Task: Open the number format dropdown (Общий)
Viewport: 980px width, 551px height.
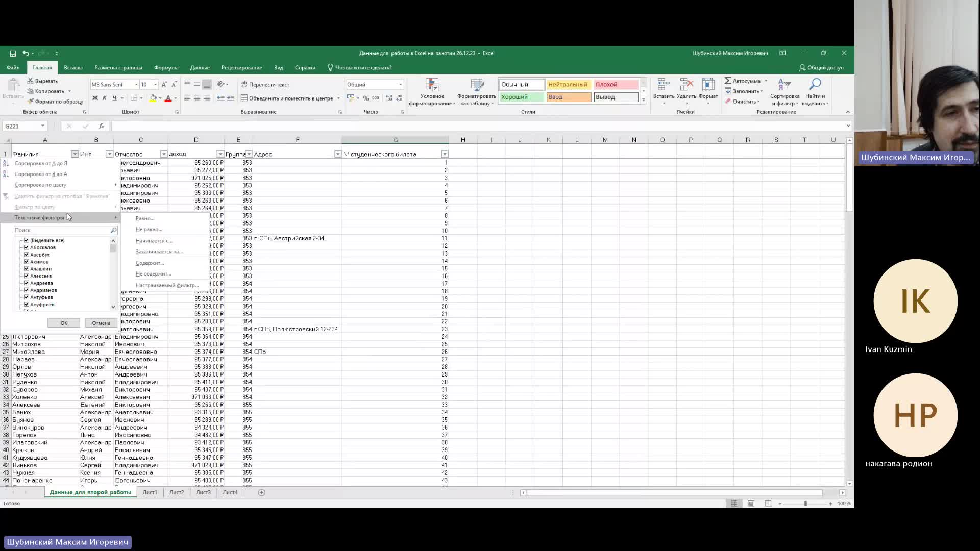Action: pyautogui.click(x=401, y=85)
